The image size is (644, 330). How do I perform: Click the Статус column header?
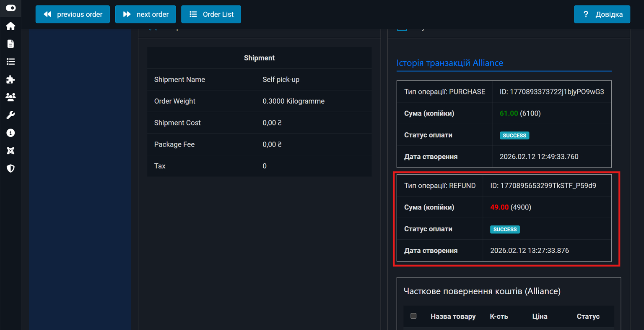click(588, 317)
